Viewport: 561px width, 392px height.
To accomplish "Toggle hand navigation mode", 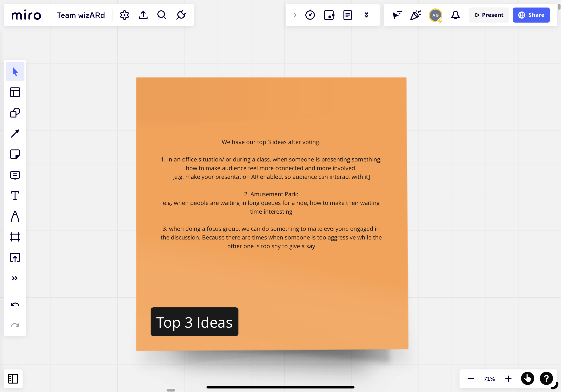I will pyautogui.click(x=527, y=379).
